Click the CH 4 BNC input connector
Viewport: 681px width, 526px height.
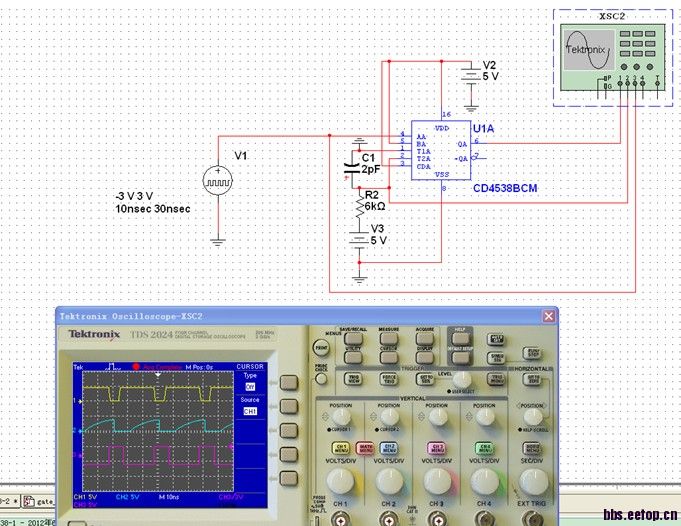click(484, 519)
